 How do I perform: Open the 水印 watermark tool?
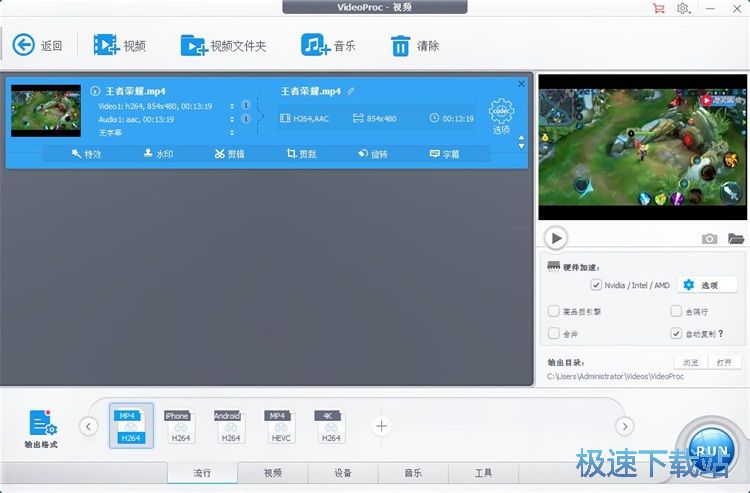pos(158,154)
